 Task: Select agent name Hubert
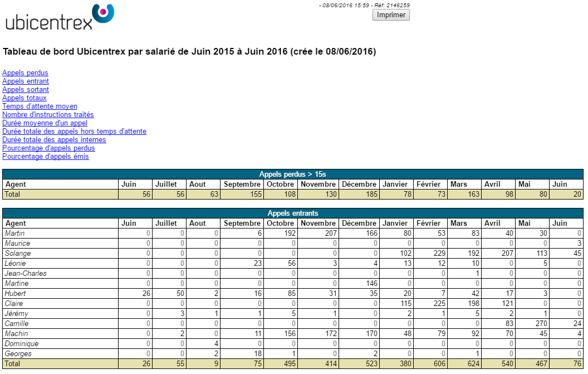tap(15, 293)
